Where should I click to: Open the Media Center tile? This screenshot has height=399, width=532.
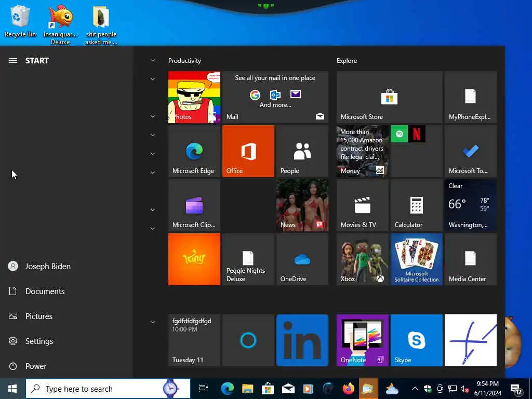[471, 259]
